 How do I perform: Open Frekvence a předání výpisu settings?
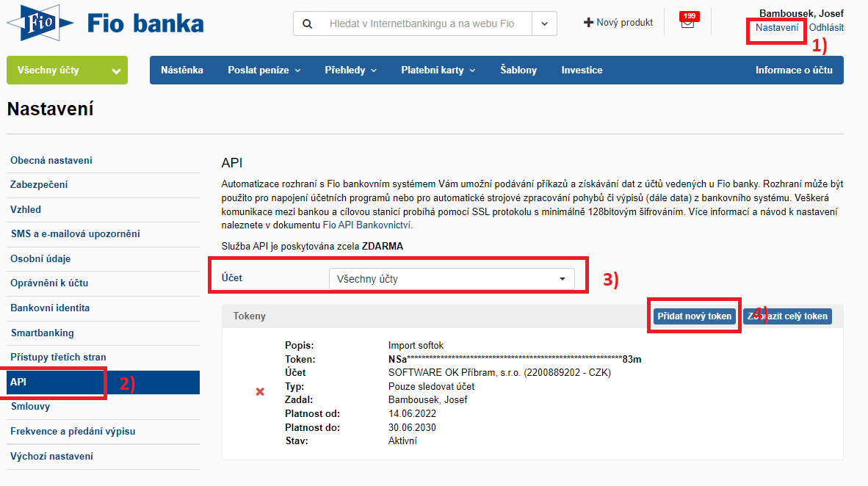[73, 432]
